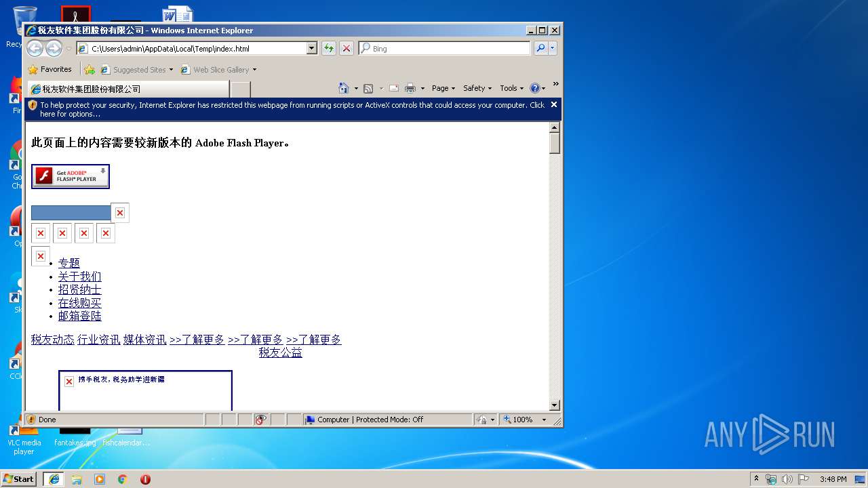This screenshot has width=868, height=488.
Task: Expand the print options dropdown arrow
Action: (422, 88)
